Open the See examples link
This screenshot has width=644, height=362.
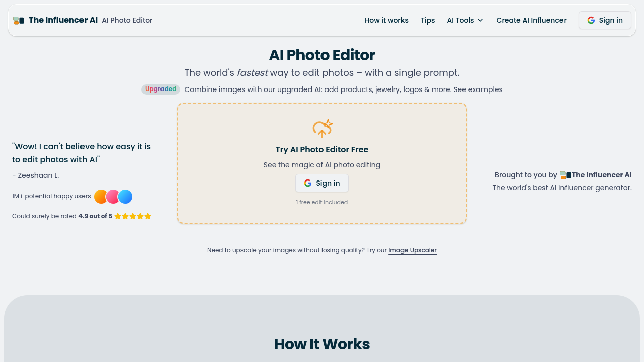point(477,89)
